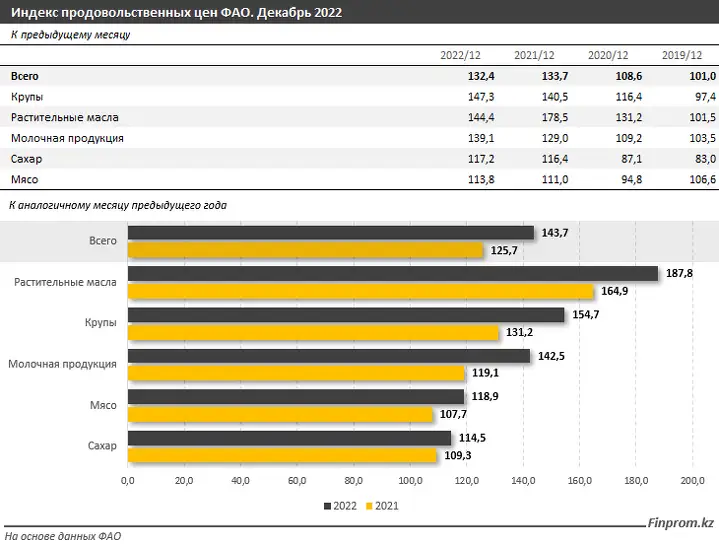Click the yellow Мясо bar labeled 107,7

(x=279, y=414)
